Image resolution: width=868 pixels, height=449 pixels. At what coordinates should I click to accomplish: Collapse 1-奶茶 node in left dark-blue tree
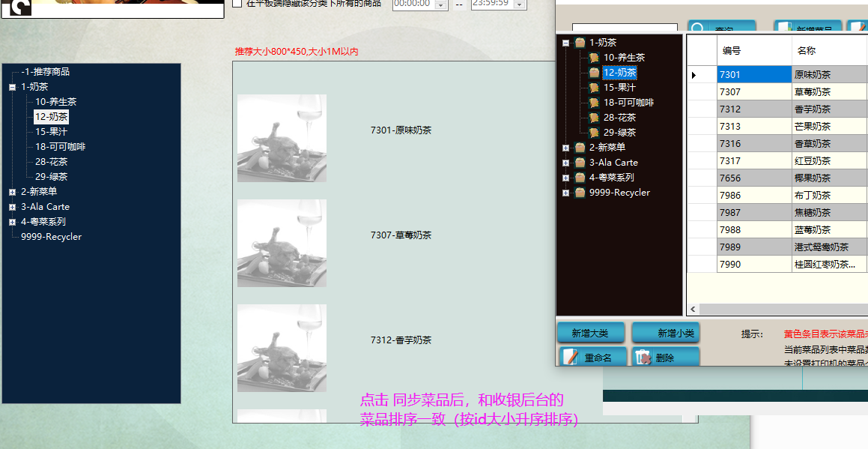pos(12,87)
